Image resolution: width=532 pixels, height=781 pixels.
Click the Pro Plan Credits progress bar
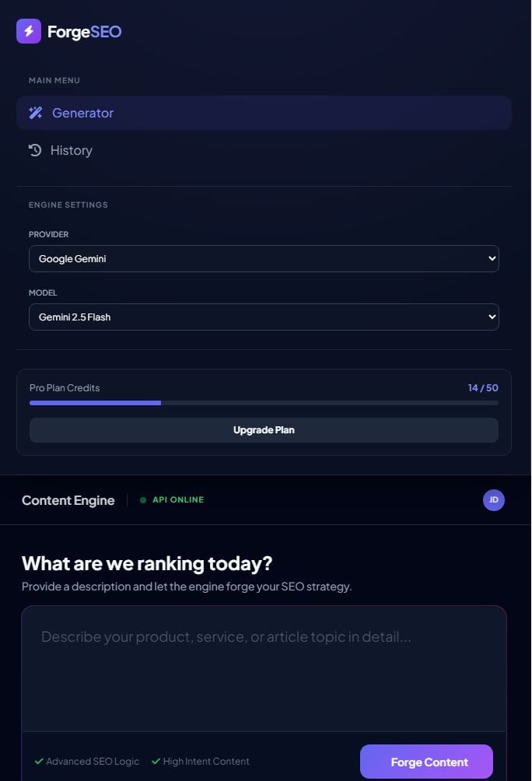(x=264, y=403)
